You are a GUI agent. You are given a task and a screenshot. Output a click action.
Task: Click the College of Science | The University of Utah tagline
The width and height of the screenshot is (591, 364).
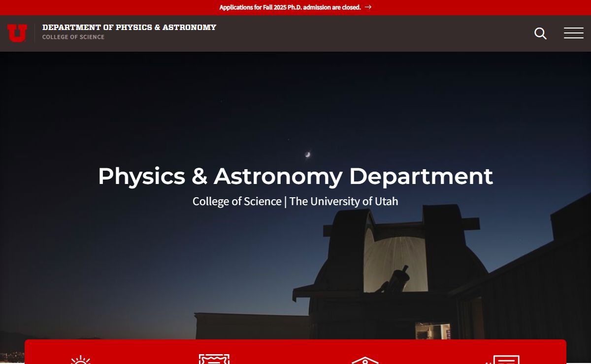pos(295,201)
